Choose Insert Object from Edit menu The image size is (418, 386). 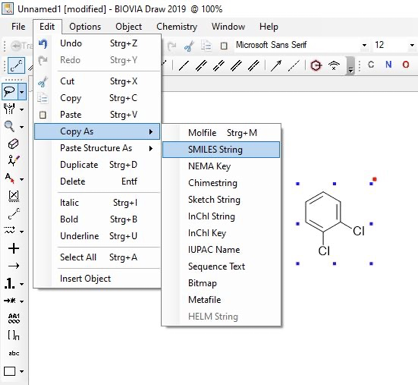tap(97, 279)
